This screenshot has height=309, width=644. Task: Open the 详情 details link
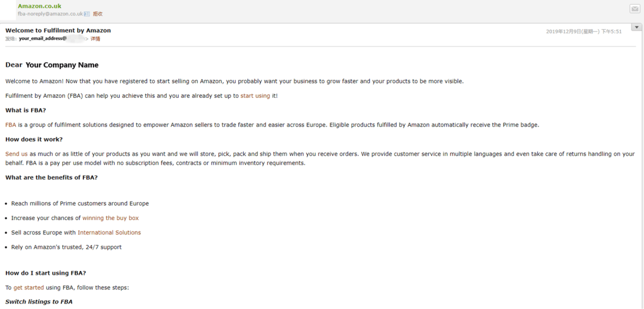click(95, 39)
